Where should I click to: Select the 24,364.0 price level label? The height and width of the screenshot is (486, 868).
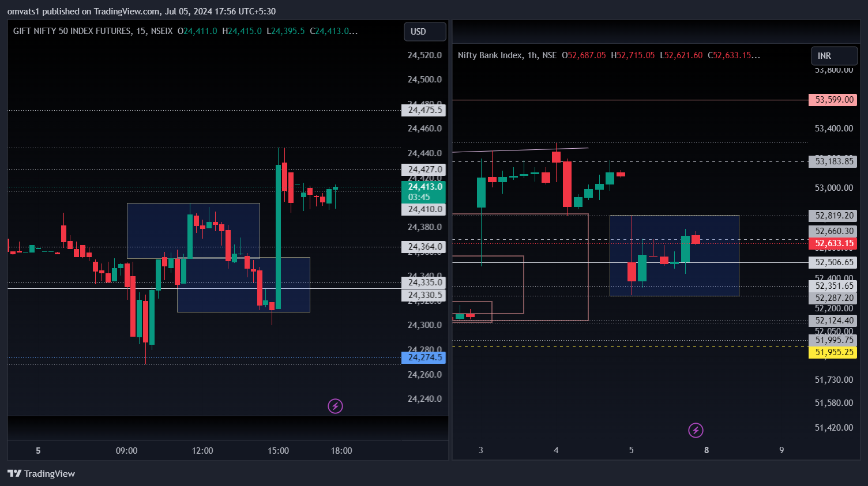click(423, 247)
